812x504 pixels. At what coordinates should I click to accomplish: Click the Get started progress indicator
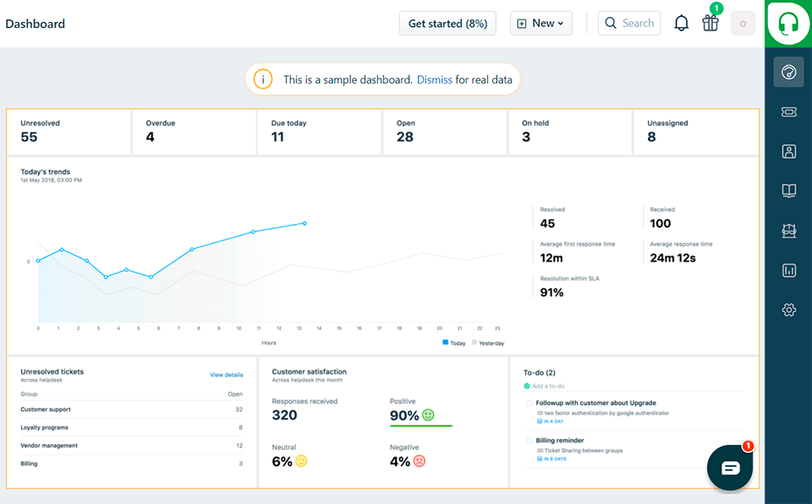point(447,23)
